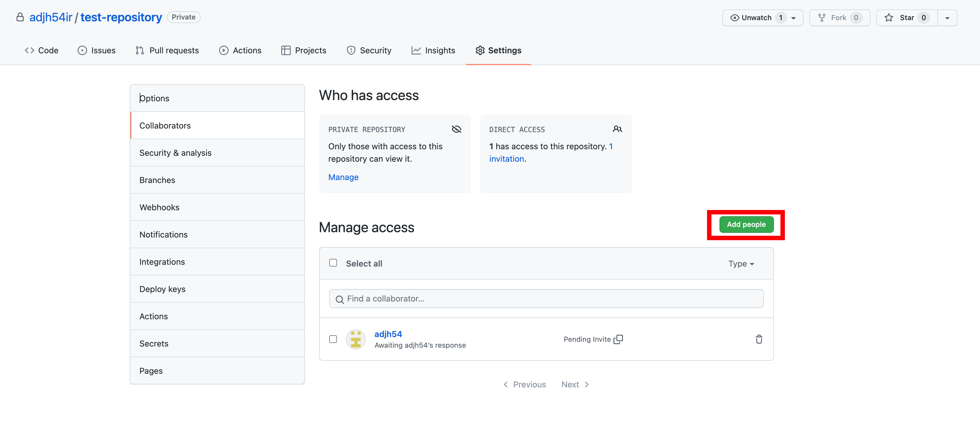Tick the checkbox beside adjh54

tap(333, 339)
